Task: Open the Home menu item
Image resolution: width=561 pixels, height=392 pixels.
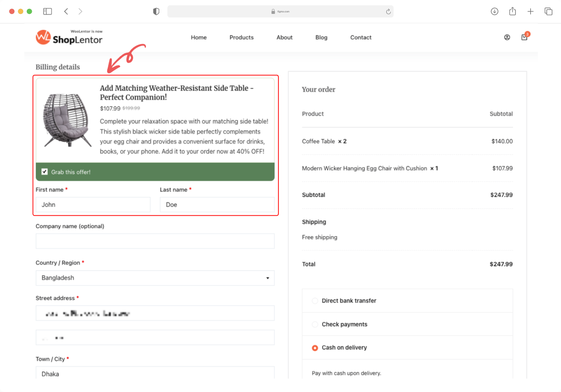Action: click(x=199, y=37)
